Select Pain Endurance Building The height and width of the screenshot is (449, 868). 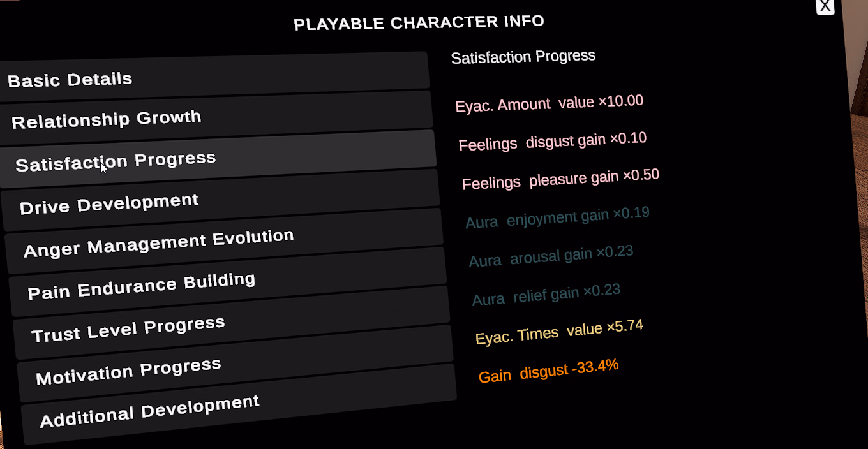click(227, 281)
